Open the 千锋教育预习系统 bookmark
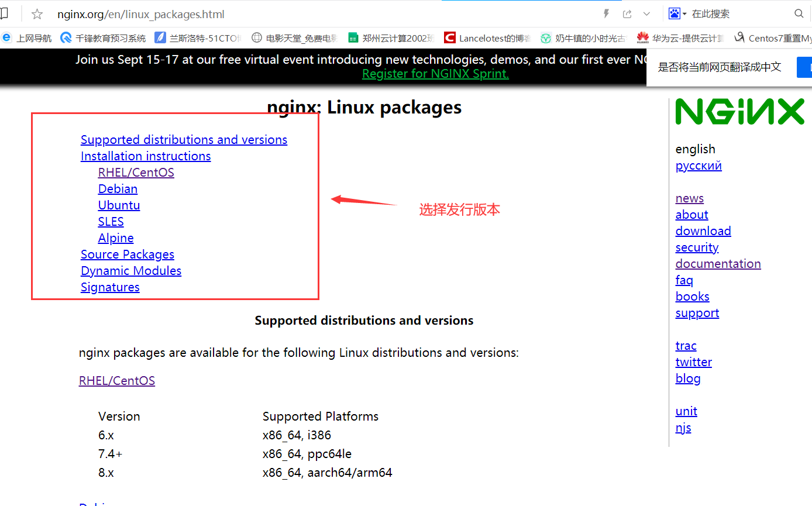The width and height of the screenshot is (812, 506). coord(104,38)
